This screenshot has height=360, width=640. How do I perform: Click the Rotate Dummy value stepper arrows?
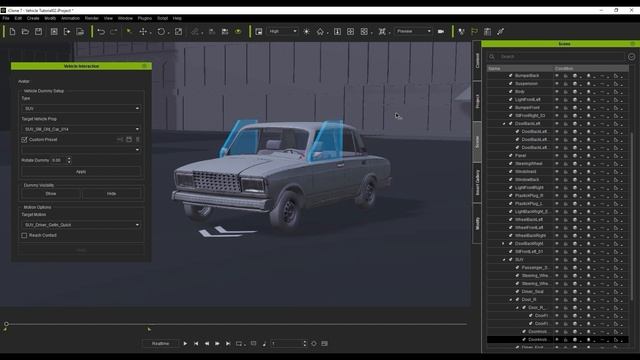click(69, 160)
